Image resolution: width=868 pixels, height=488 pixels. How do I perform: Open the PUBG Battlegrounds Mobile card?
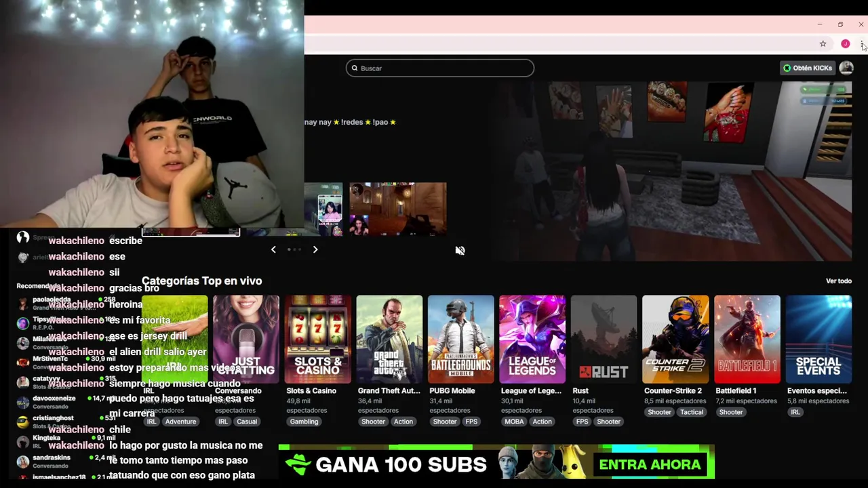click(x=461, y=339)
